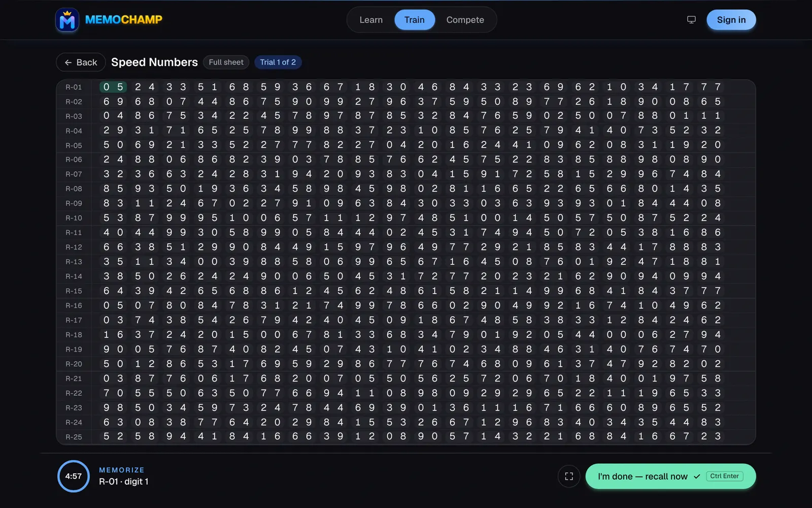Click the row label R-16
This screenshot has height=508, width=812.
pos(74,306)
